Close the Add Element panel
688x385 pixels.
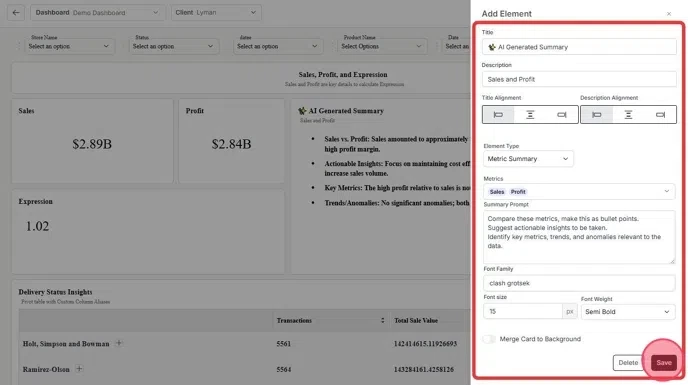[x=669, y=14]
